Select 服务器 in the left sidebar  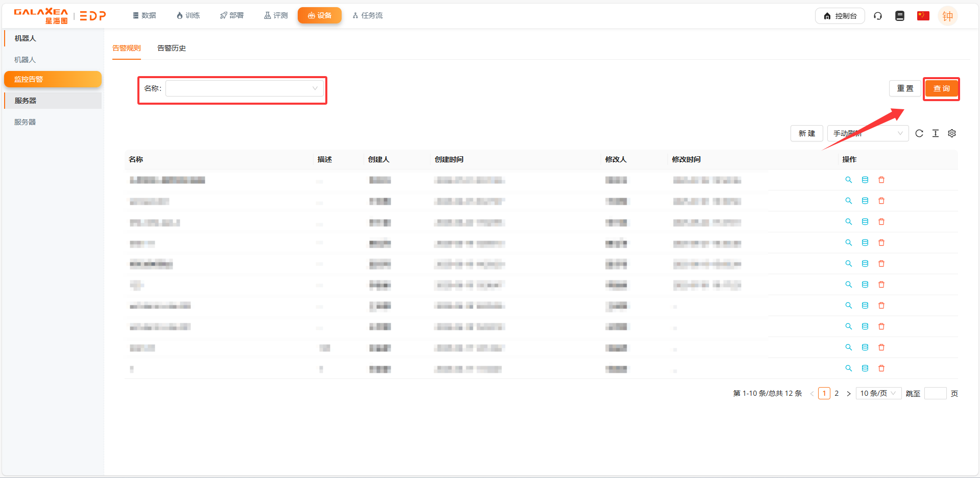click(25, 122)
